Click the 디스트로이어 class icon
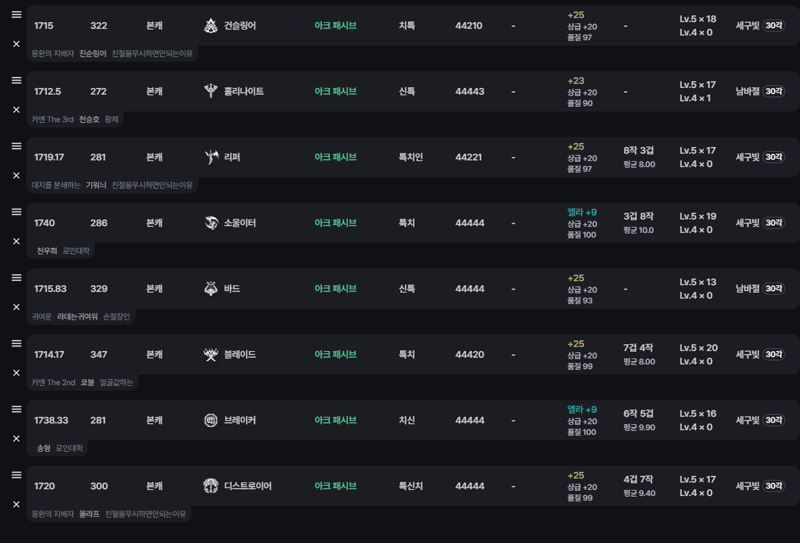Image resolution: width=800 pixels, height=543 pixels. click(211, 486)
